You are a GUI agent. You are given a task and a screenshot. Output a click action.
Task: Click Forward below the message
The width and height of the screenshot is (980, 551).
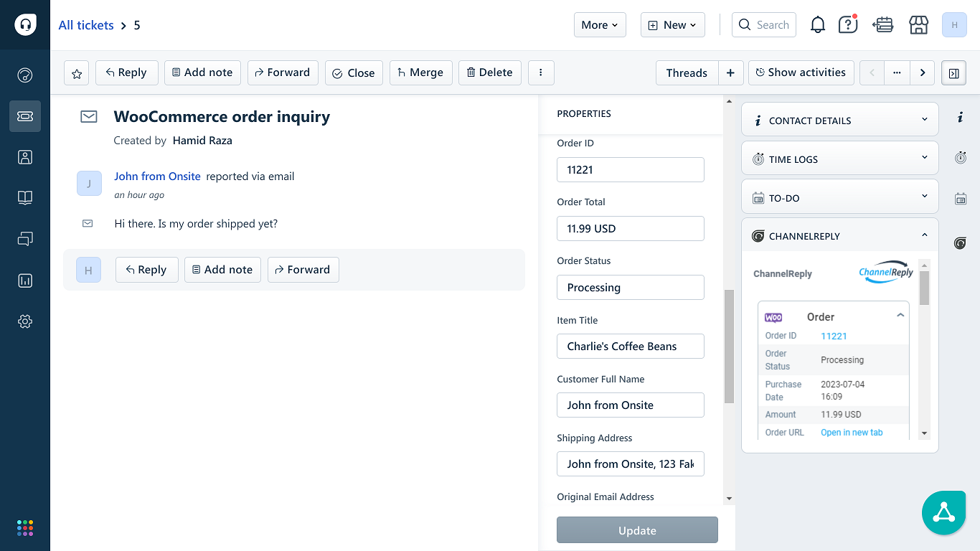tap(303, 270)
